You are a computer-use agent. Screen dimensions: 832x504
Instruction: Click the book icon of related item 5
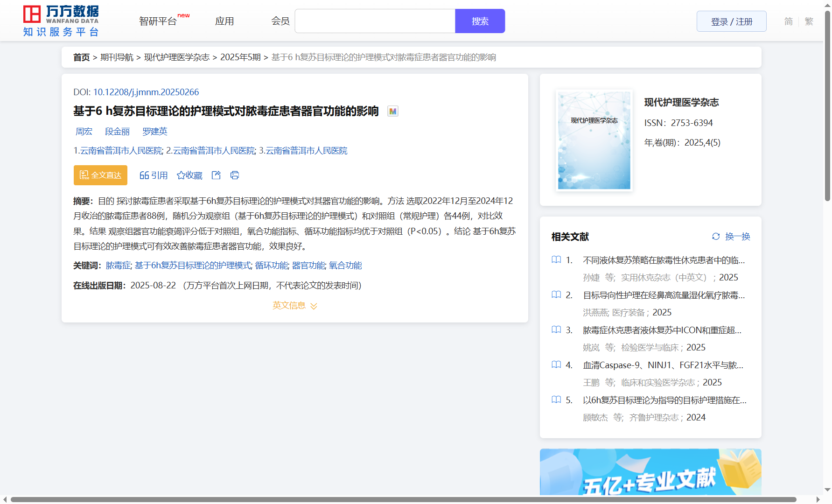pos(556,400)
